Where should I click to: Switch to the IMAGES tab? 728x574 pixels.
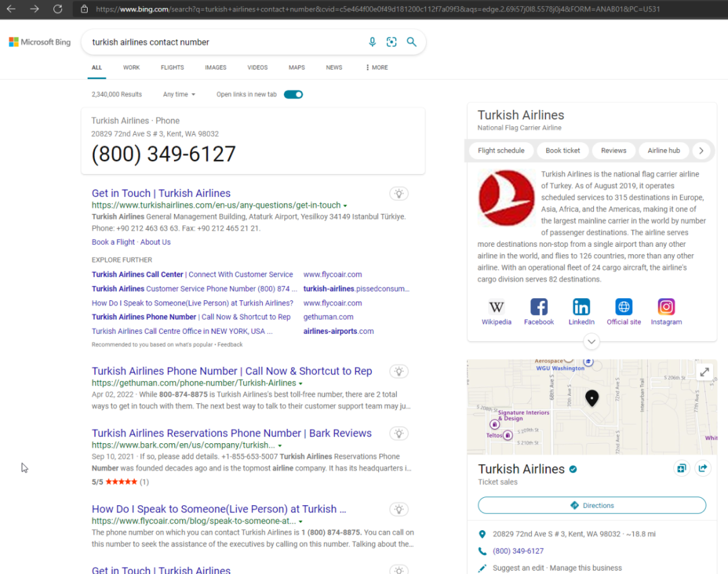tap(216, 68)
